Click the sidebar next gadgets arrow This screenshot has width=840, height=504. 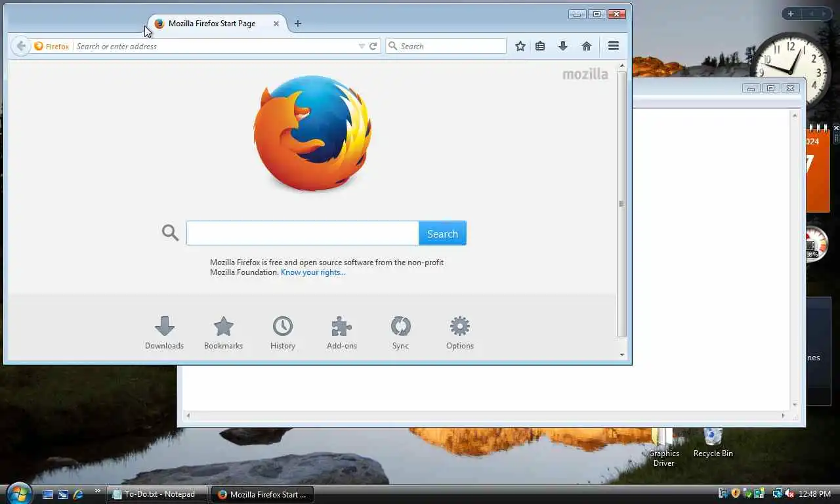(824, 14)
